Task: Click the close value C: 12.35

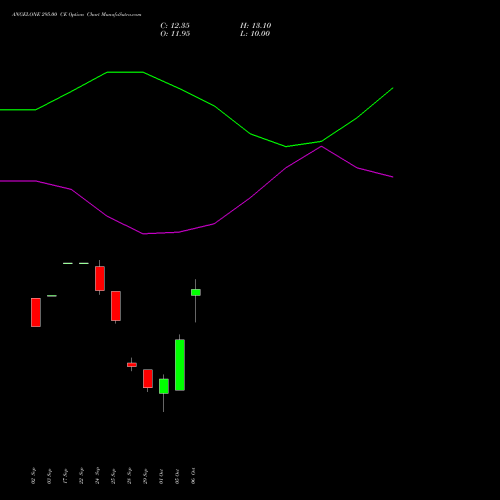Action: pyautogui.click(x=175, y=26)
